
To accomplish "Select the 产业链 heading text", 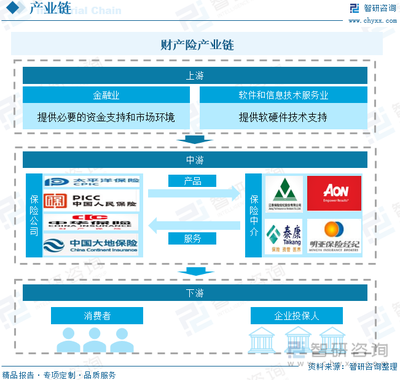I will [50, 8].
